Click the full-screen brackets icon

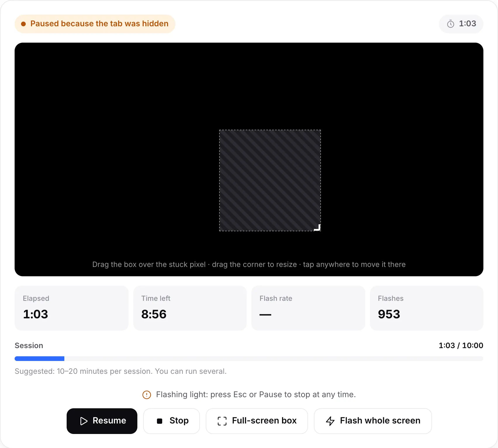[222, 421]
